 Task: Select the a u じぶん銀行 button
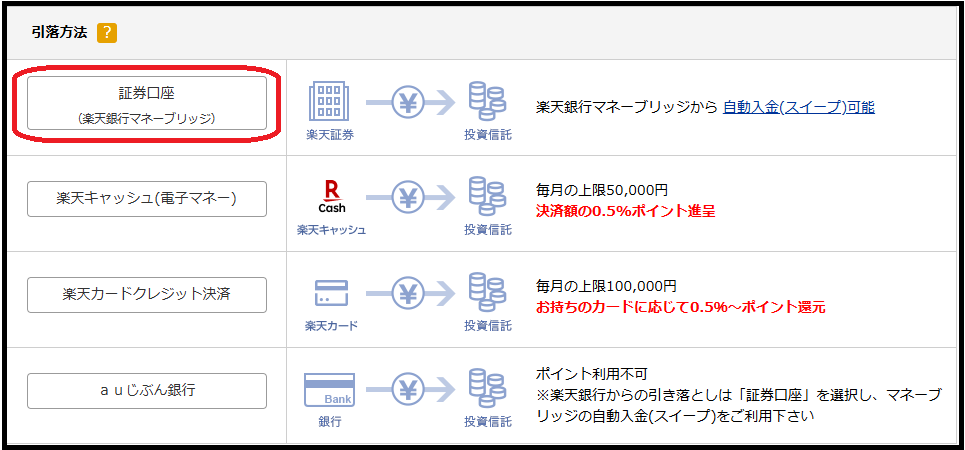pos(147,391)
